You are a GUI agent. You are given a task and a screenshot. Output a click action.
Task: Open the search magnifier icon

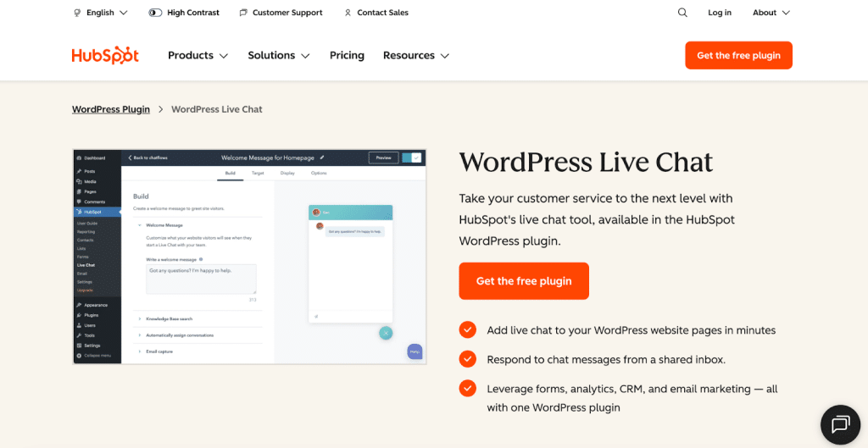pyautogui.click(x=682, y=12)
